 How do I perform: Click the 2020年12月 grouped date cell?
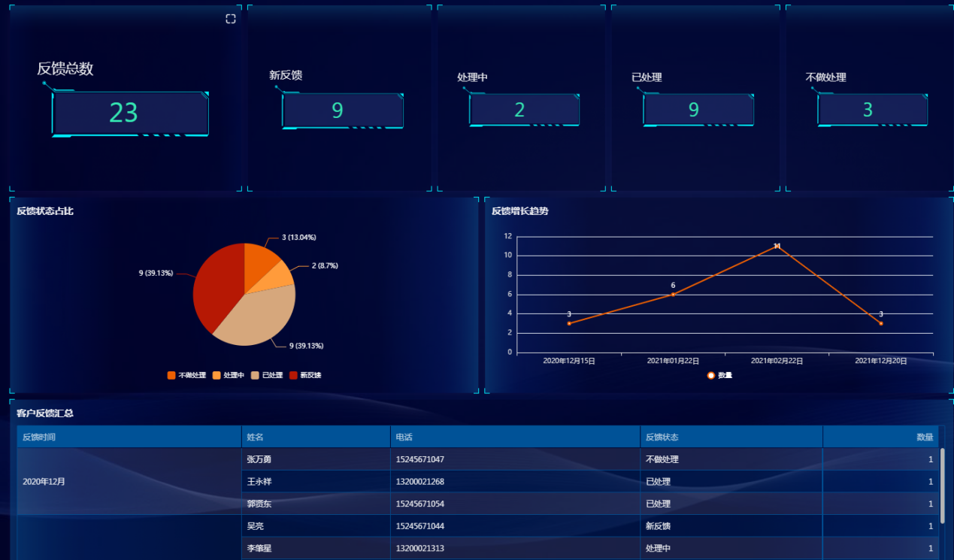pos(44,481)
